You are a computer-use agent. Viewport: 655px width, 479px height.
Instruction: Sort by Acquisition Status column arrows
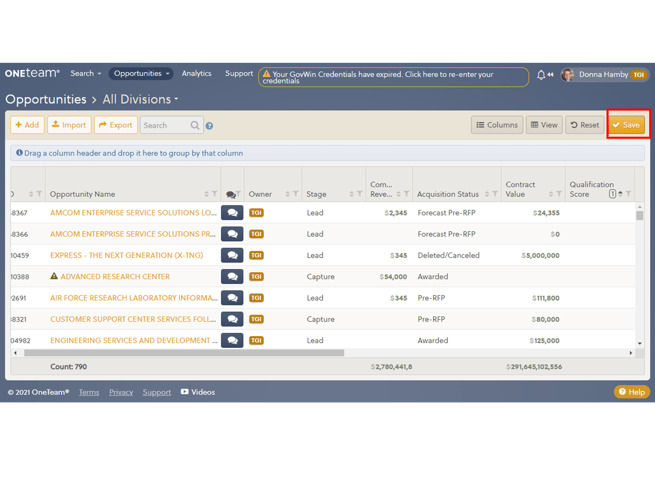487,194
